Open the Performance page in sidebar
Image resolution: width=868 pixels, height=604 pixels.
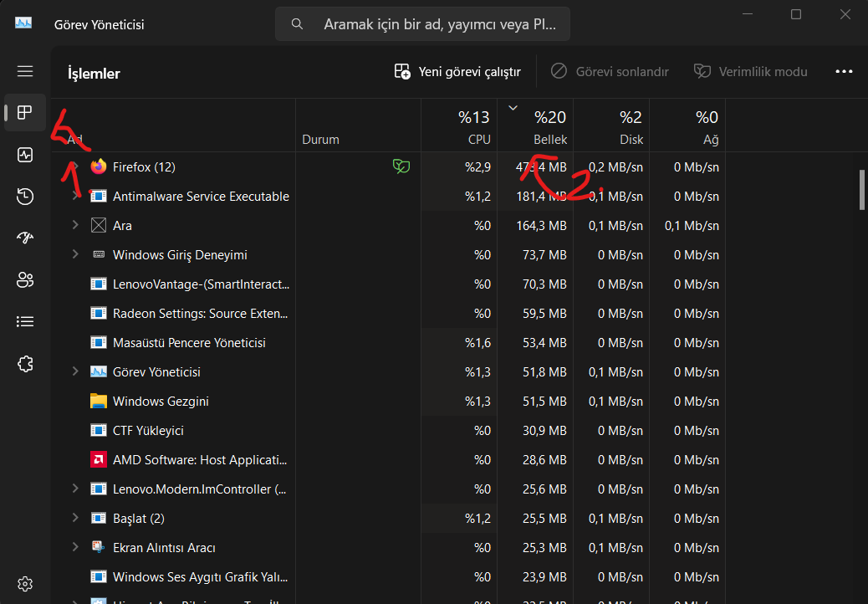point(25,155)
